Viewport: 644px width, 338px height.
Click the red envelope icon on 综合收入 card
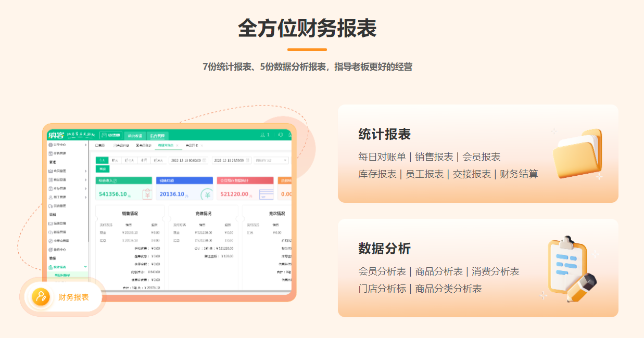[147, 194]
